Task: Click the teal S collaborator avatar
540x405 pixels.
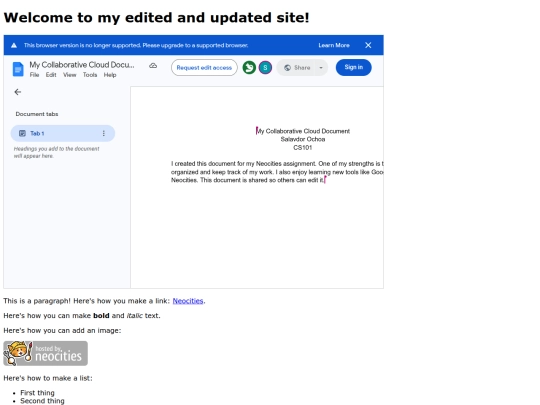Action: (x=265, y=68)
